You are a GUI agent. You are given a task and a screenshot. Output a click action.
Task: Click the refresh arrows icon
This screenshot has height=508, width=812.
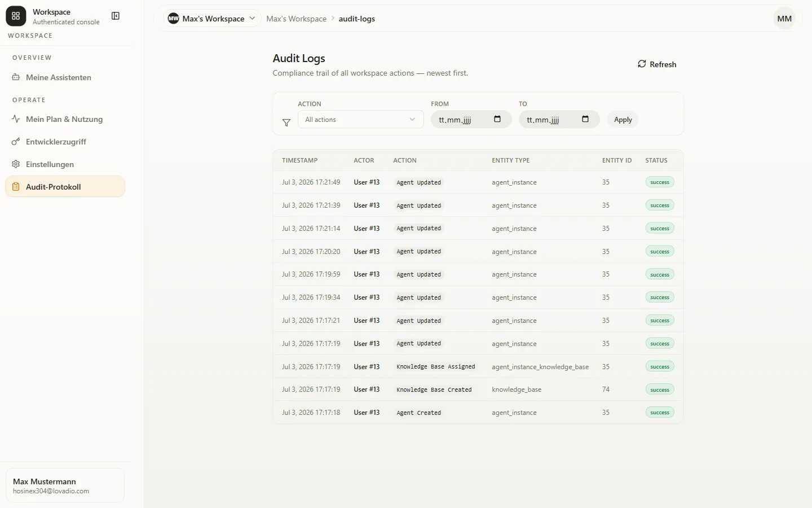642,64
